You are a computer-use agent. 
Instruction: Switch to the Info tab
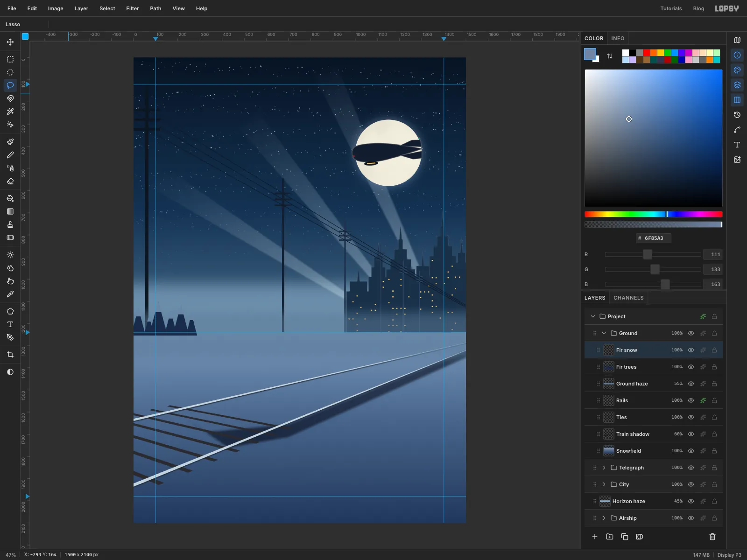(x=618, y=38)
